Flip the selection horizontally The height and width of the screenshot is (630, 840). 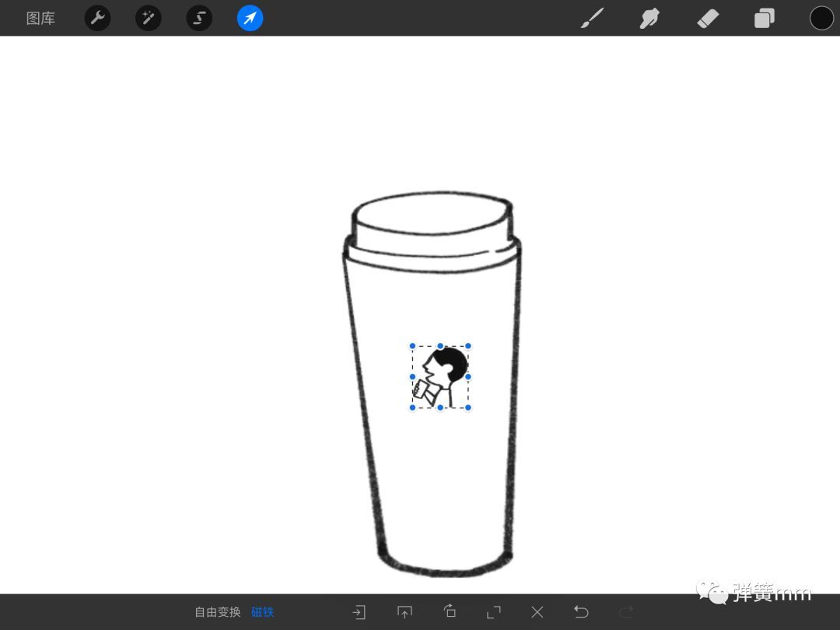(359, 612)
